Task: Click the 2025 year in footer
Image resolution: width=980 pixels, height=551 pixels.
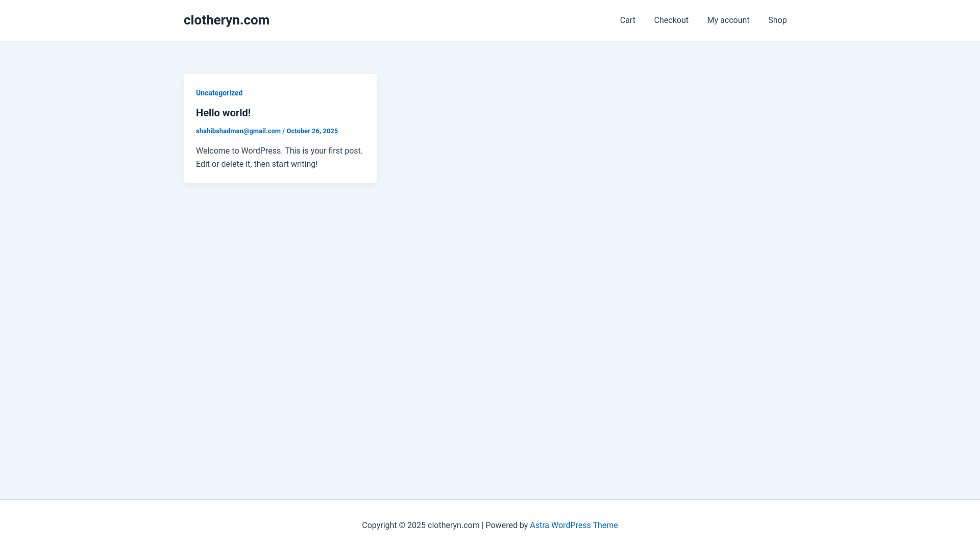Action: click(x=416, y=525)
